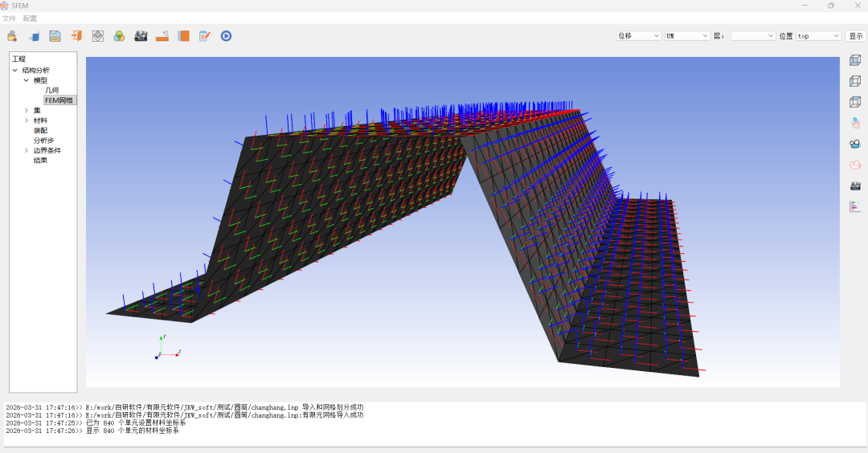Click the right sidebar screenshot picture icon
The height and width of the screenshot is (453, 868).
[x=855, y=186]
